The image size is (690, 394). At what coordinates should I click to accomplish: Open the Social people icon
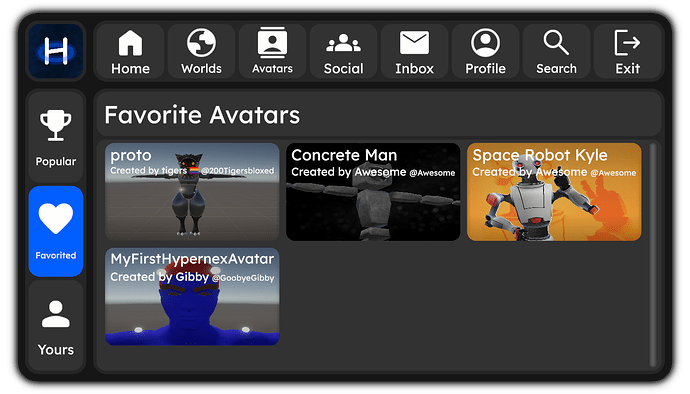(343, 43)
